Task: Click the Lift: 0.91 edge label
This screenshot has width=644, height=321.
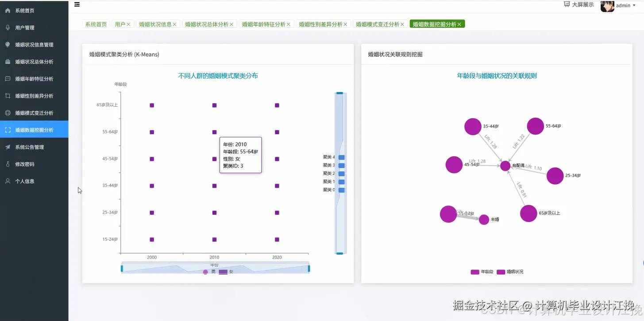Action: click(x=522, y=190)
